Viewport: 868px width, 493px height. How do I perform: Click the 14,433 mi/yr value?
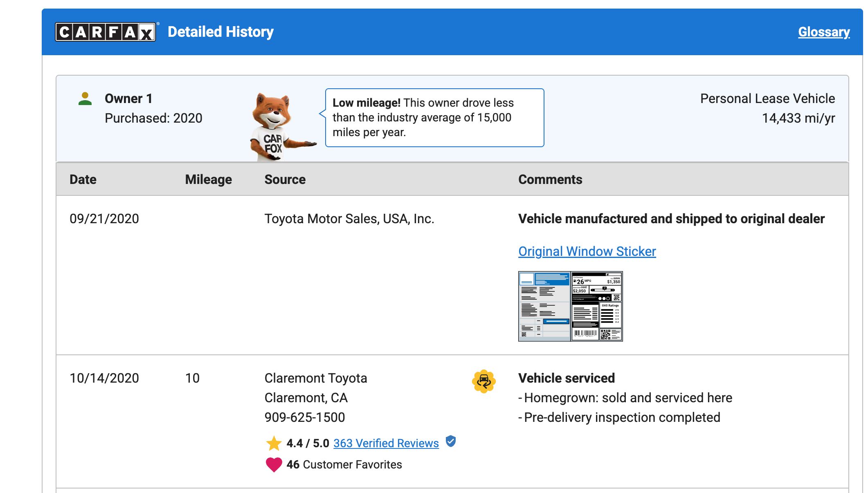coord(798,118)
